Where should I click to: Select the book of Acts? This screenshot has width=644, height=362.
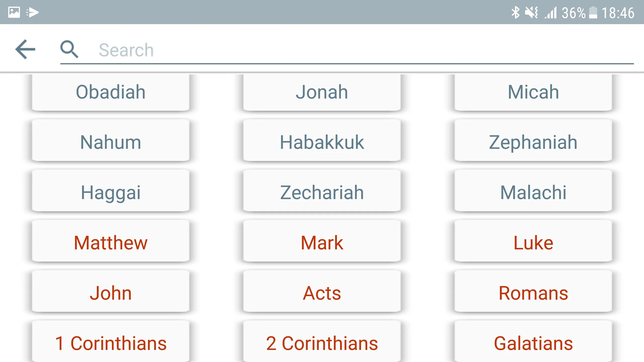click(321, 293)
